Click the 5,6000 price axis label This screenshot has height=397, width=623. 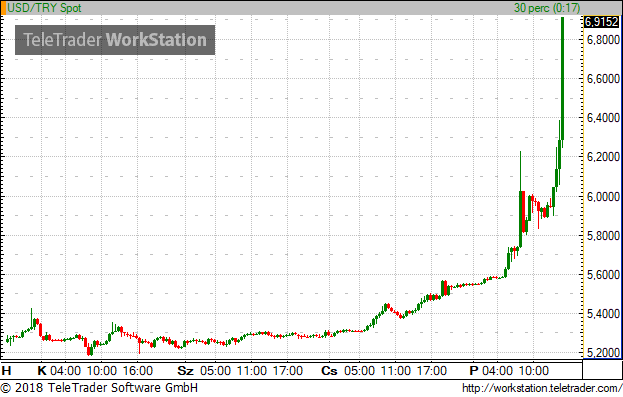[x=603, y=275]
